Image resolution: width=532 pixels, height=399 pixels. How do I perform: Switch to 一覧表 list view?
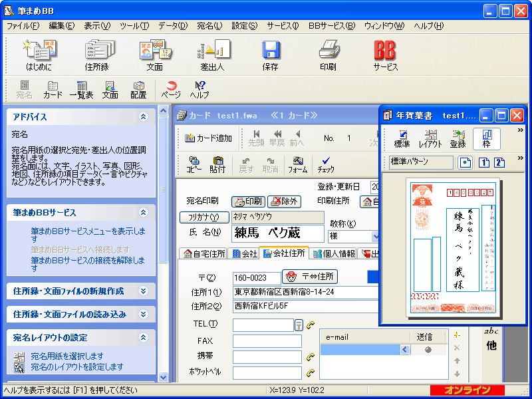pyautogui.click(x=81, y=90)
